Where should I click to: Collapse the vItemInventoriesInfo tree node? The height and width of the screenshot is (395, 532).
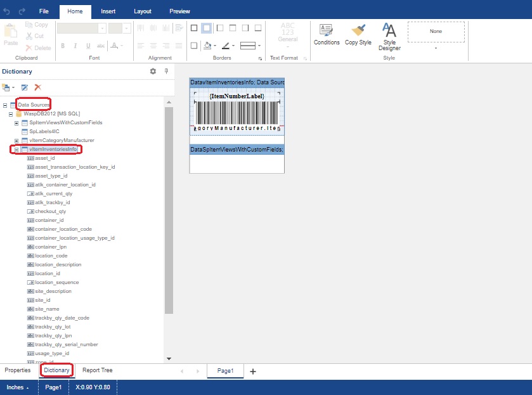tap(16, 150)
